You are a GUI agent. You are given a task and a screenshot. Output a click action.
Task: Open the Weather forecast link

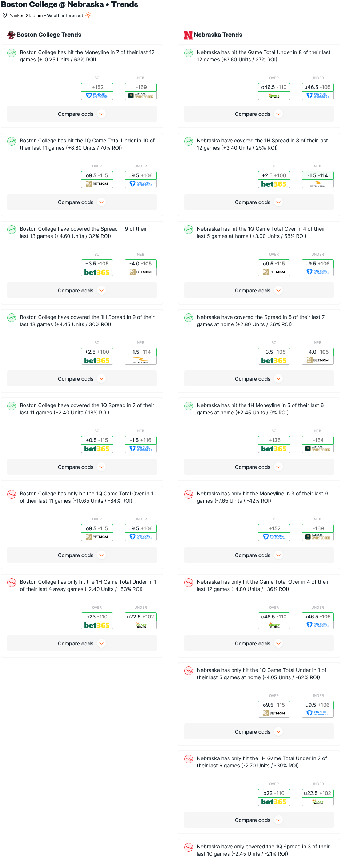(x=65, y=16)
